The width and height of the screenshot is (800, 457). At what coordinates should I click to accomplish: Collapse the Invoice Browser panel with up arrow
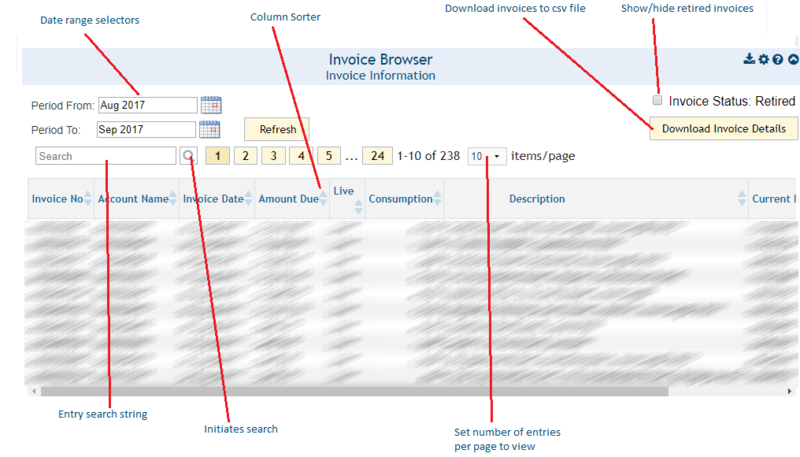tap(793, 60)
